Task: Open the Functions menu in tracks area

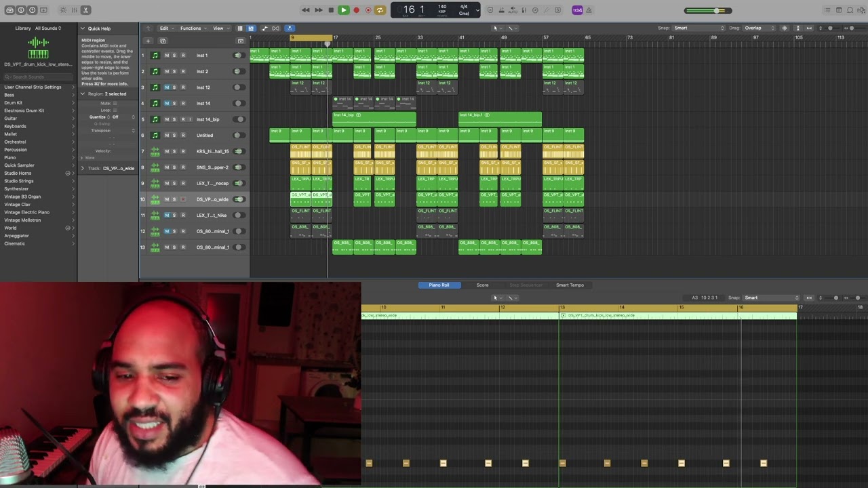Action: (193, 28)
